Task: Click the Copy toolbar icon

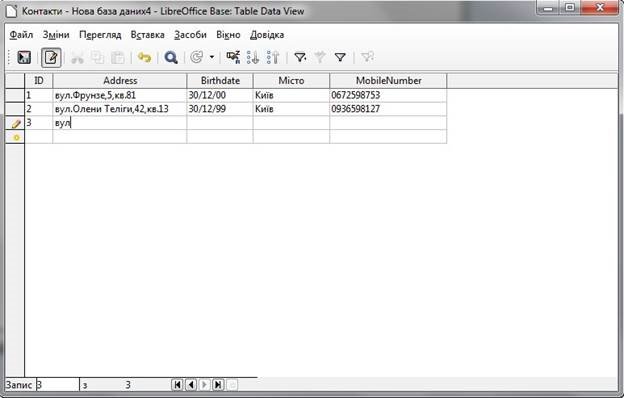Action: (x=98, y=58)
